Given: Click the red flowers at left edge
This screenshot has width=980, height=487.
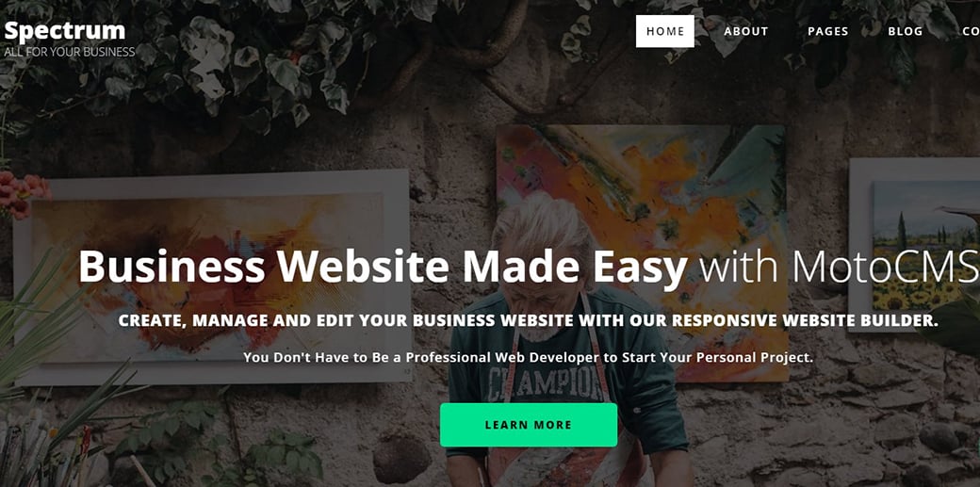Looking at the screenshot, I should click(23, 194).
